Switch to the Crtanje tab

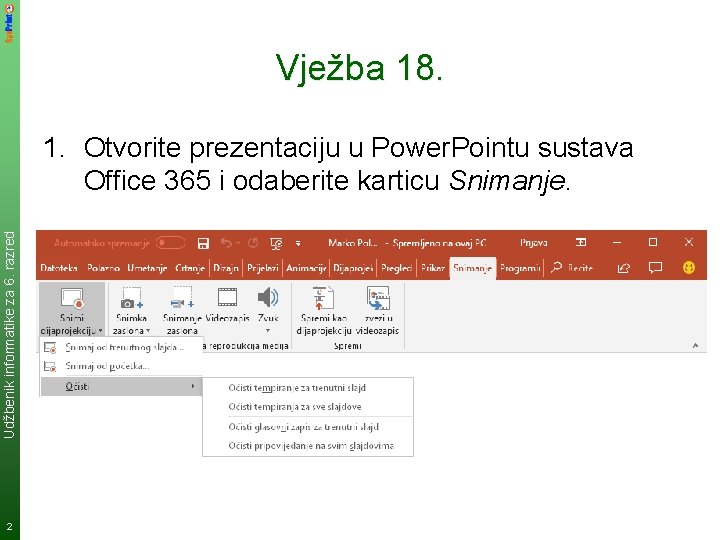190,268
